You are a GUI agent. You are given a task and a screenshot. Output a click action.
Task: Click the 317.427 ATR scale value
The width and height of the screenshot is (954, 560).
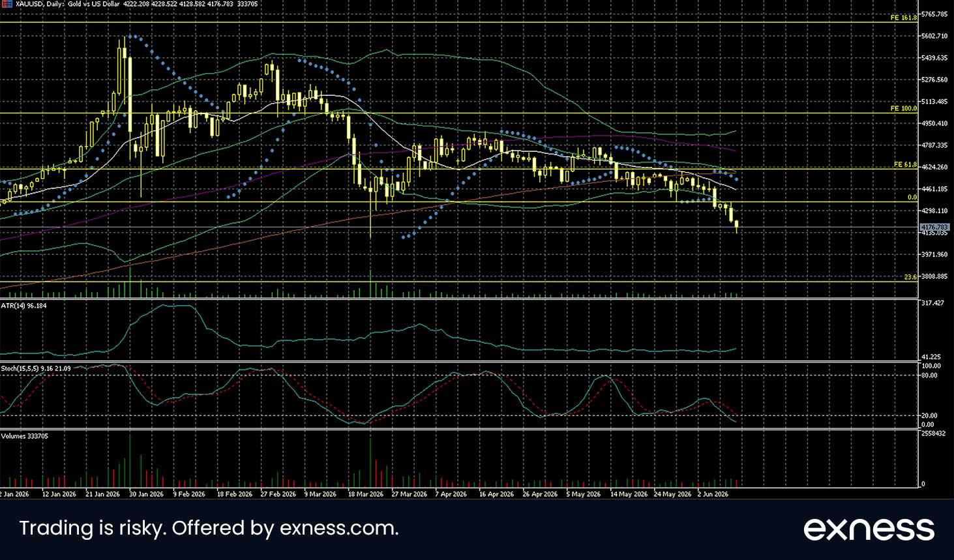coord(932,303)
